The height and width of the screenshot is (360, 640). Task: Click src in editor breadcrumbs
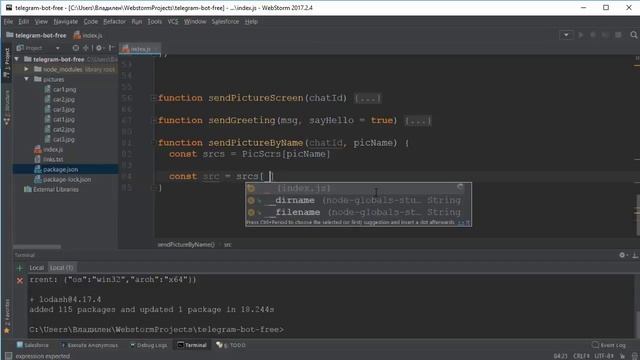point(228,244)
